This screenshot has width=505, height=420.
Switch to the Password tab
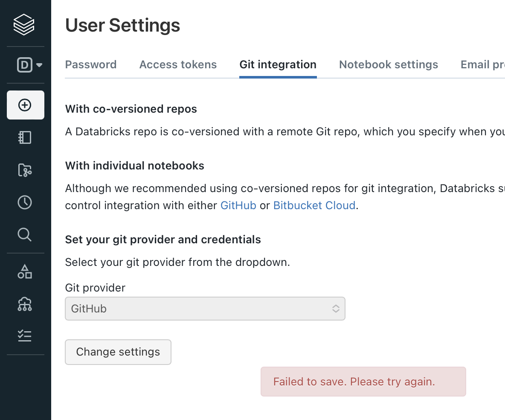pos(90,64)
